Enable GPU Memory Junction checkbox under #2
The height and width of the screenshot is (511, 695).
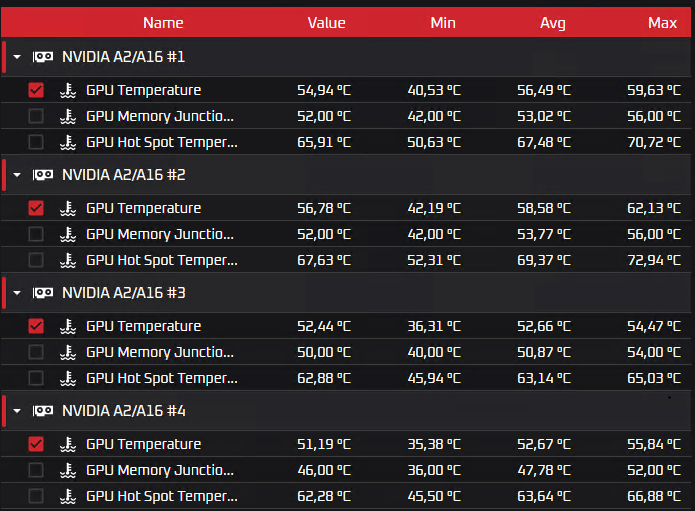(x=36, y=234)
